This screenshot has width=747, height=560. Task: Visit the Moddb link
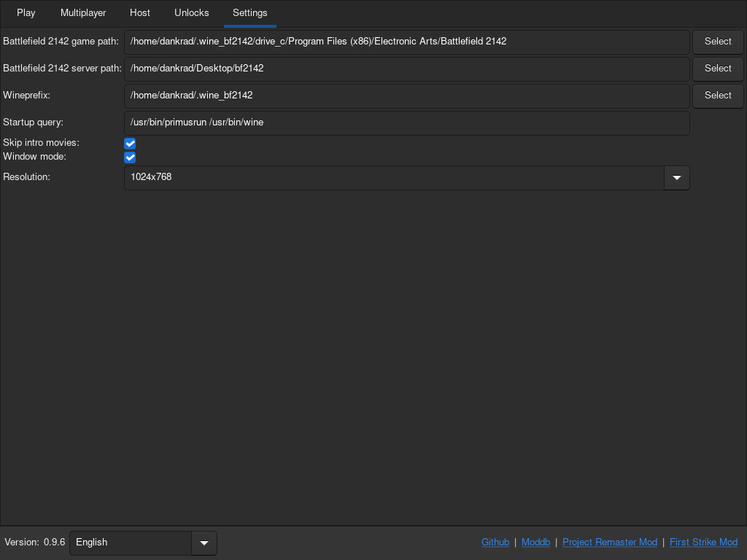[535, 542]
